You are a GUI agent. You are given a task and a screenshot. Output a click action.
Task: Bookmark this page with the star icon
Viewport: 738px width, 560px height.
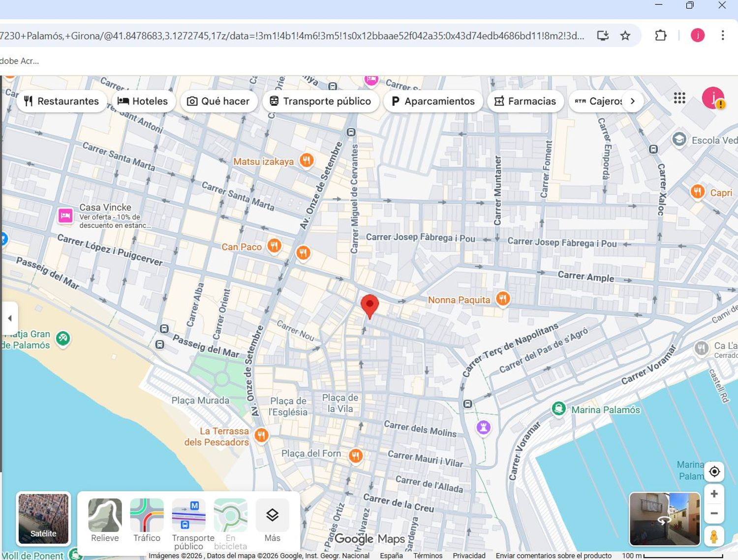pos(625,35)
